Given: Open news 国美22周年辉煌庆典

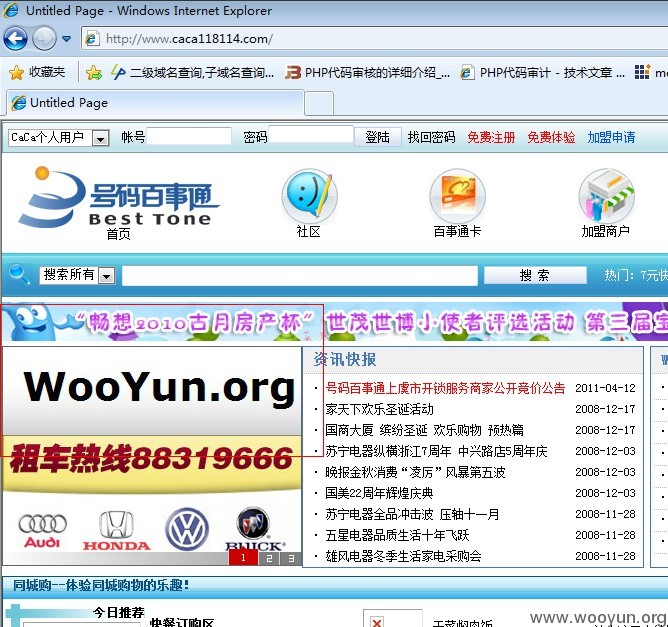Looking at the screenshot, I should pyautogui.click(x=379, y=493).
